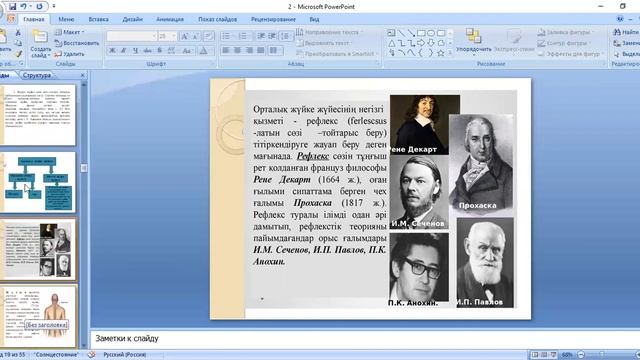Click the increase list level icon
This screenshot has height=360, width=640.
tap(272, 36)
